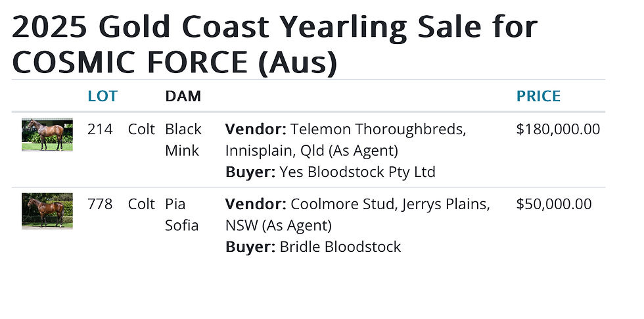The height and width of the screenshot is (319, 644).
Task: Click the Innisplain, Qld (As Agent) text
Action: coord(311,151)
